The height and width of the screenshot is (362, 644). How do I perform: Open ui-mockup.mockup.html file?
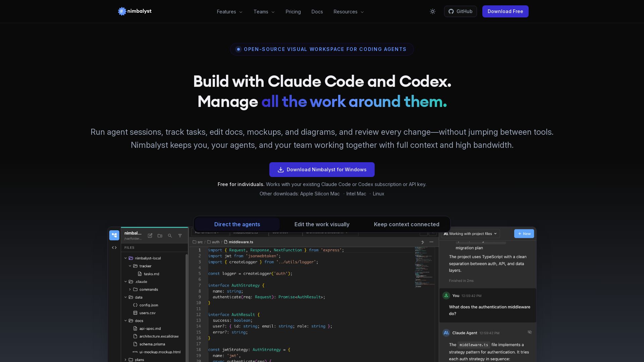pos(160,352)
